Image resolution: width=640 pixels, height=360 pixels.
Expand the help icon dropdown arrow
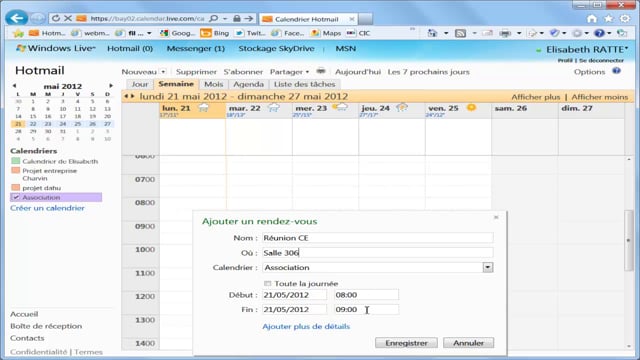click(609, 33)
